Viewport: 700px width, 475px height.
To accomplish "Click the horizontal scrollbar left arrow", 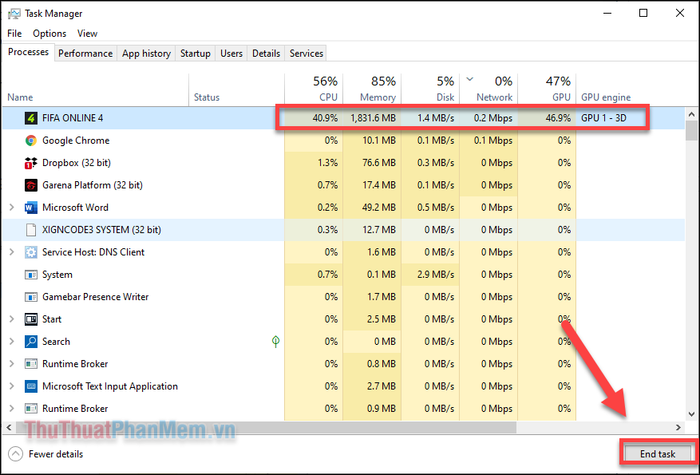I will [9, 427].
